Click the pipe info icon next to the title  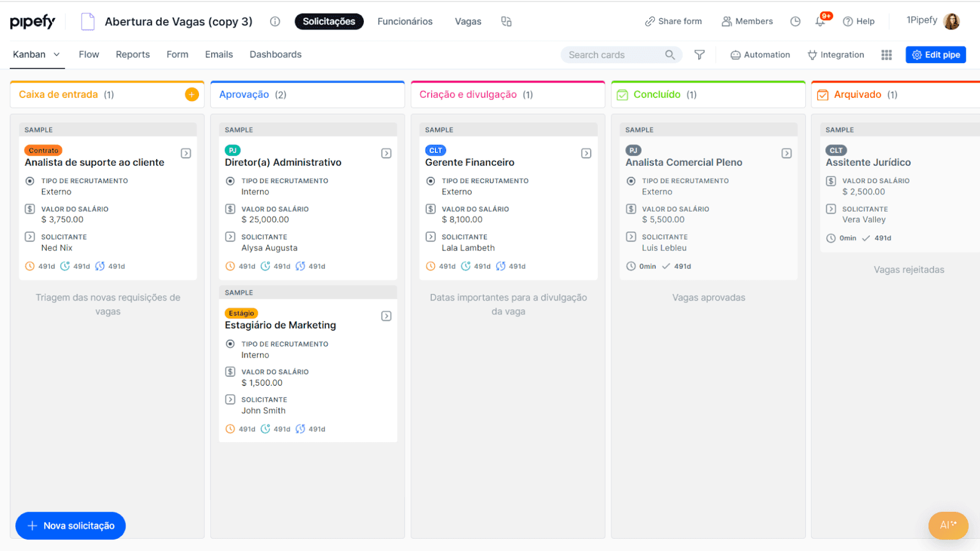pyautogui.click(x=275, y=21)
